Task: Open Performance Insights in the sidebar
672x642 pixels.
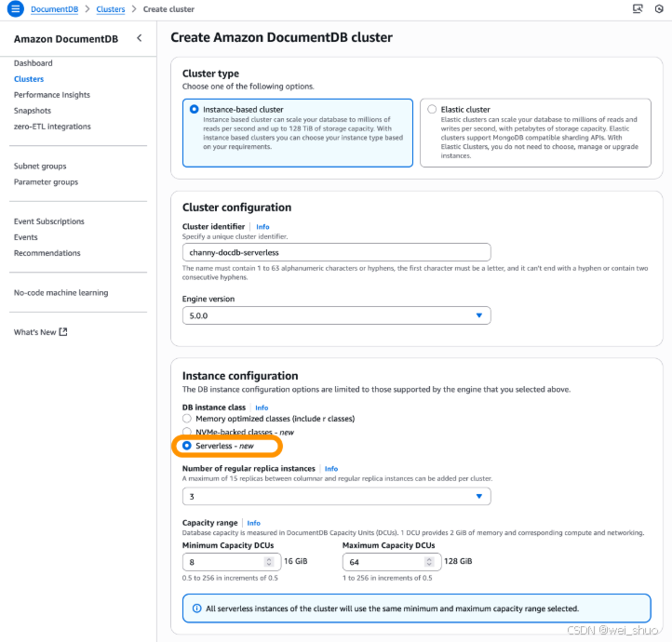Action: [x=52, y=95]
